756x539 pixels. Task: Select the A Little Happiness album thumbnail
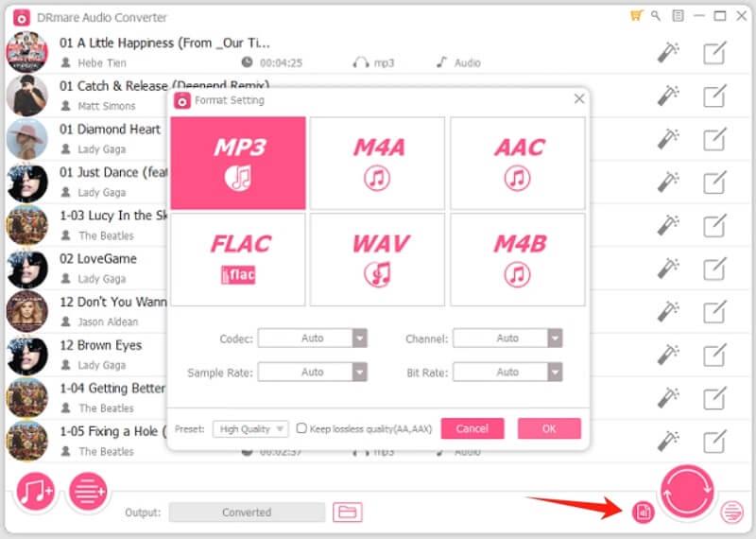coord(27,52)
